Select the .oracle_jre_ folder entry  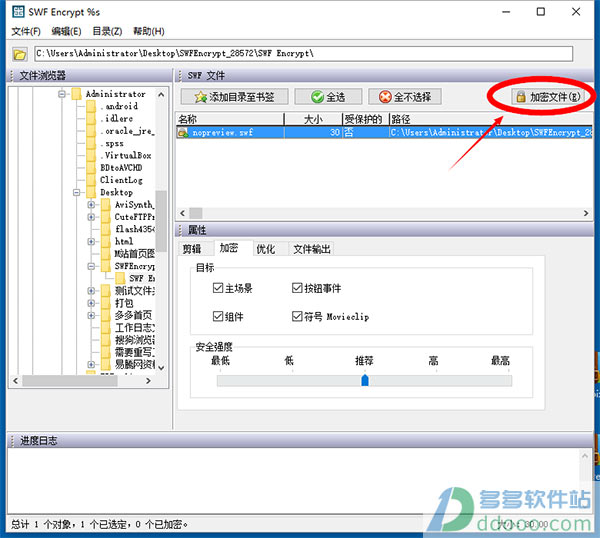[x=127, y=131]
